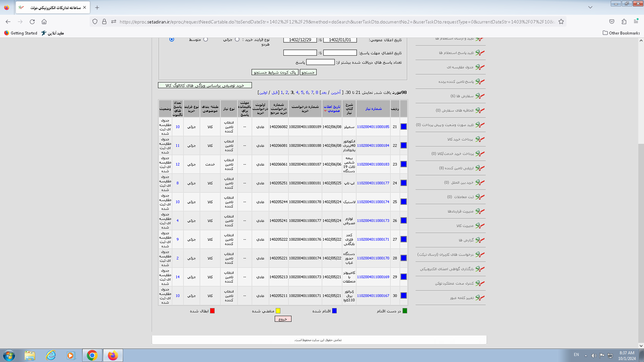Open response count 12 in row 23
Viewport: 644px width, 362px height.
177,164
